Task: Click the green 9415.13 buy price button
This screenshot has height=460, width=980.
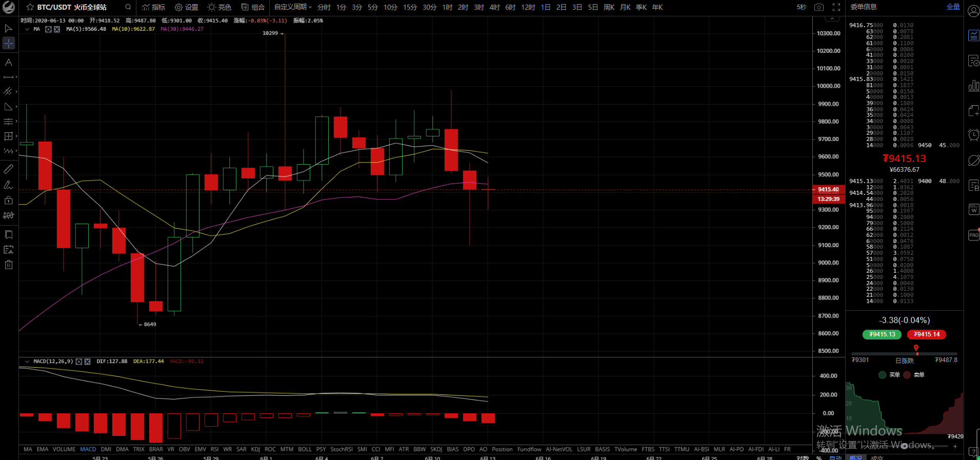Action: coord(882,334)
